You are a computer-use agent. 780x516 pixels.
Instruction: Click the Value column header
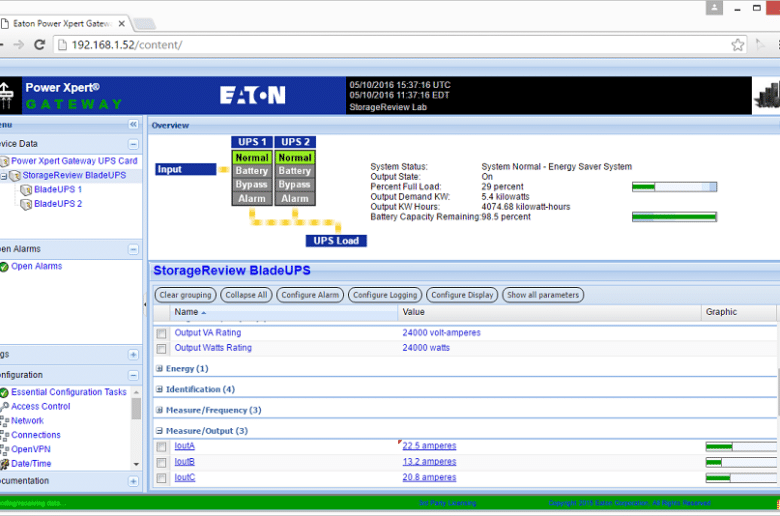click(549, 312)
